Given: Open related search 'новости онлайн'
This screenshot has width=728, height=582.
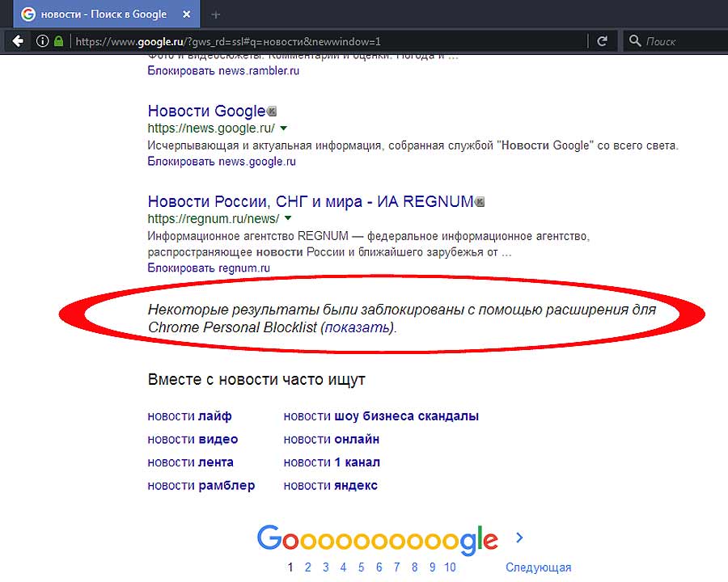Looking at the screenshot, I should [x=332, y=440].
